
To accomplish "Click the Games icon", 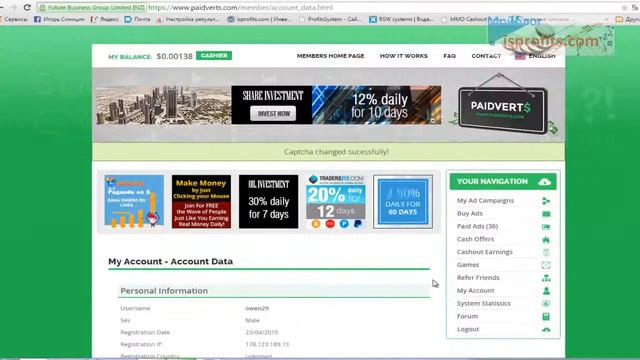I will (x=546, y=265).
